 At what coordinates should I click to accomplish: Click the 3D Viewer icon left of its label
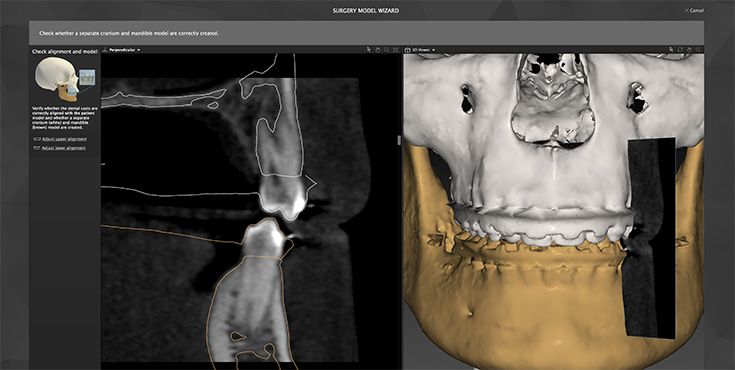407,50
